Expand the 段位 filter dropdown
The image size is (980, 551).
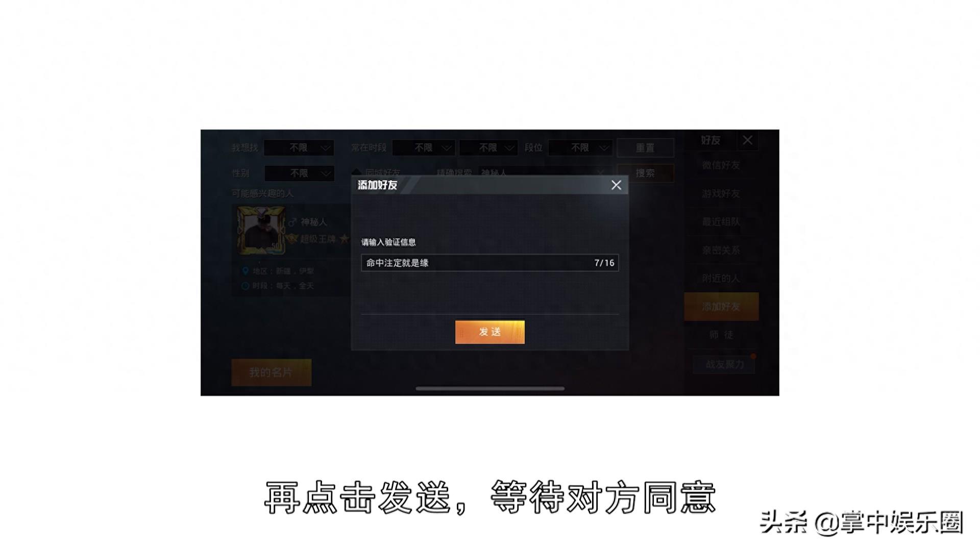(x=586, y=147)
